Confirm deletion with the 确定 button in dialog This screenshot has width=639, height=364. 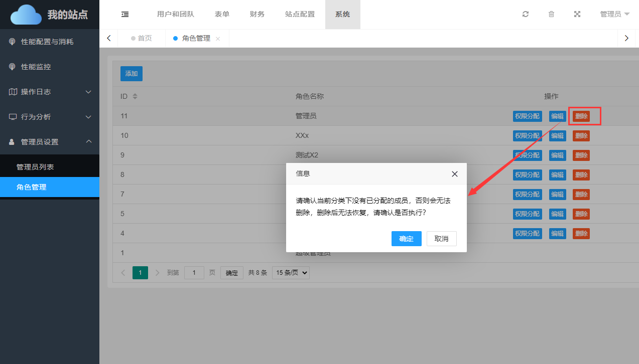coord(406,239)
